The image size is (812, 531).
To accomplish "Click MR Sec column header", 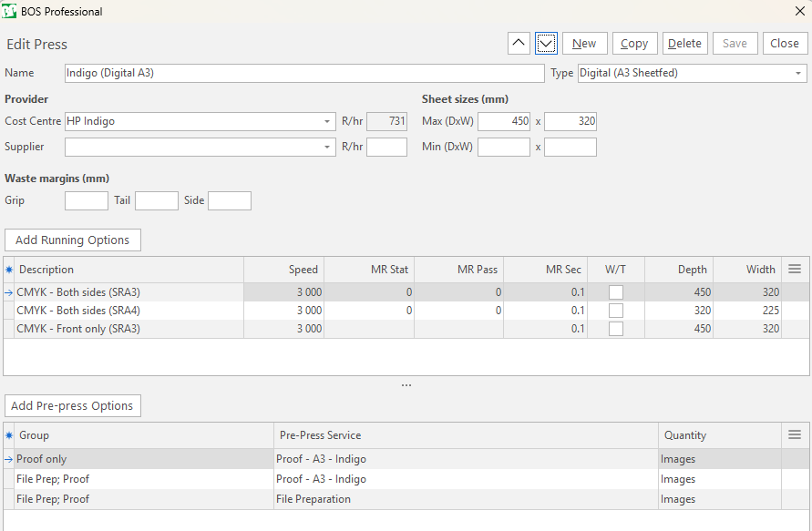I will pos(545,270).
